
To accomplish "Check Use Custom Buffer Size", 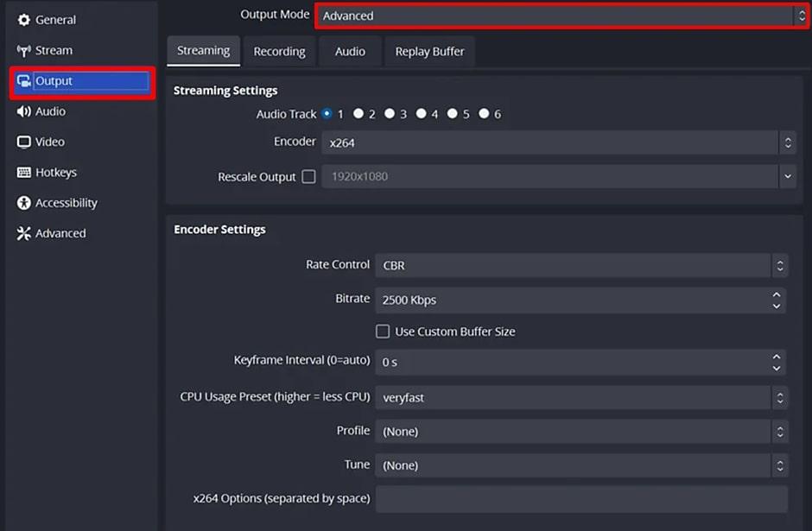I will (x=383, y=331).
